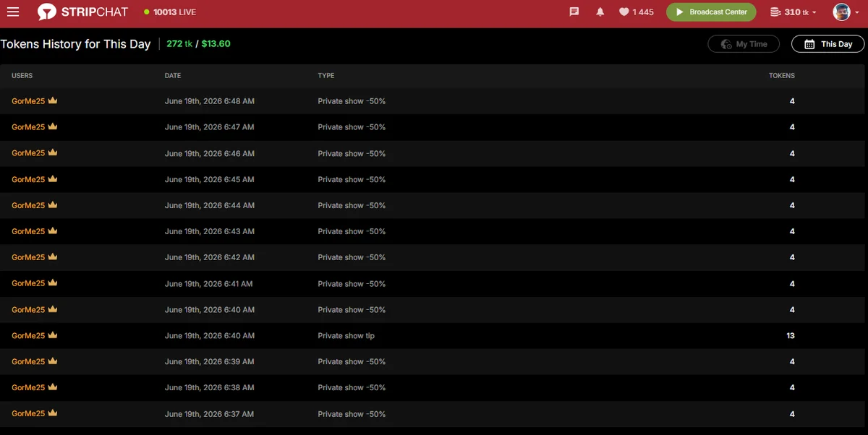Select the $13.60 earnings total

click(216, 43)
